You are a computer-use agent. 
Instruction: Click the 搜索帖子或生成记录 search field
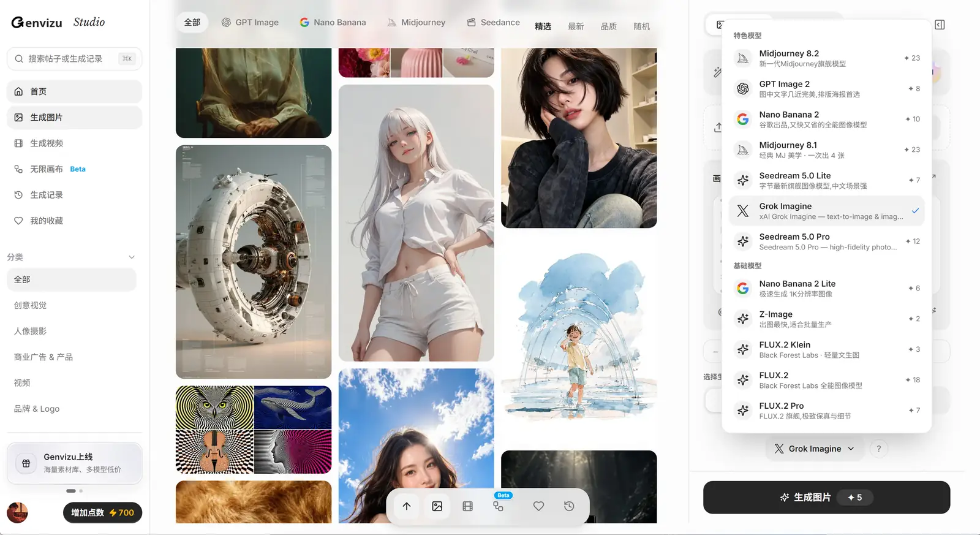coord(74,59)
